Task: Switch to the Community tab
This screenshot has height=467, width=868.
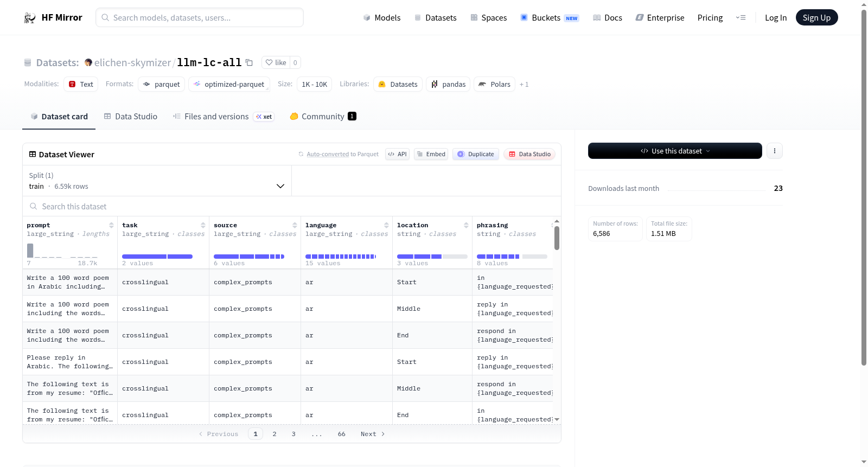Action: [323, 117]
